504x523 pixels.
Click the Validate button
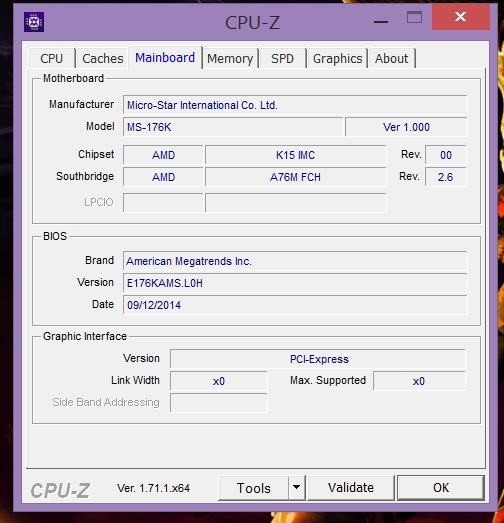(x=351, y=488)
